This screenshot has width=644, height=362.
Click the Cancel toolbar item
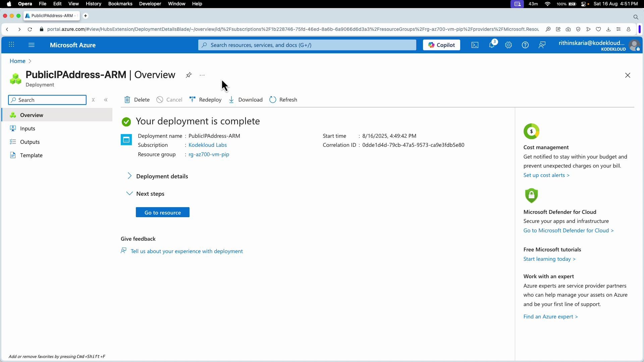coord(169,100)
